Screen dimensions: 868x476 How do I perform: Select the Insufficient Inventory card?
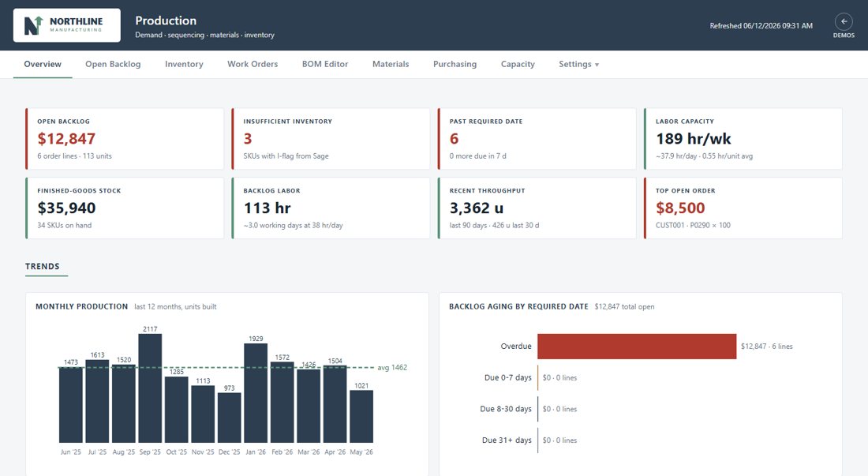(331, 139)
